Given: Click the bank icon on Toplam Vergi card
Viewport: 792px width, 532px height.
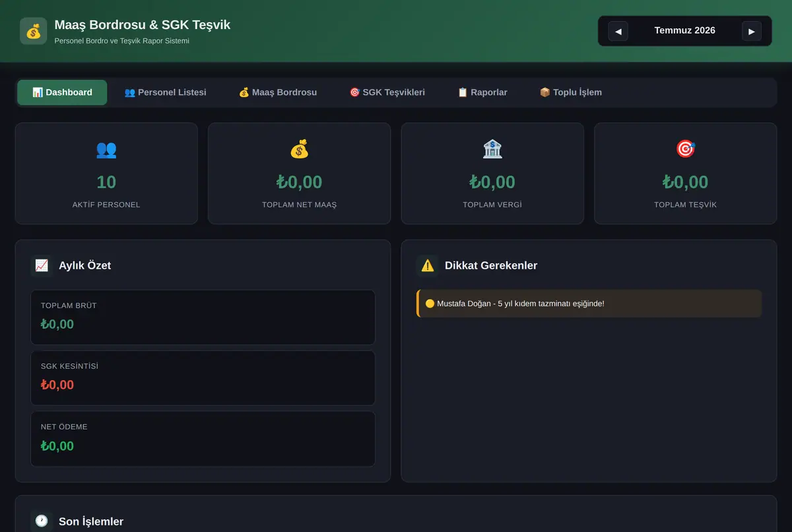Looking at the screenshot, I should coord(492,149).
